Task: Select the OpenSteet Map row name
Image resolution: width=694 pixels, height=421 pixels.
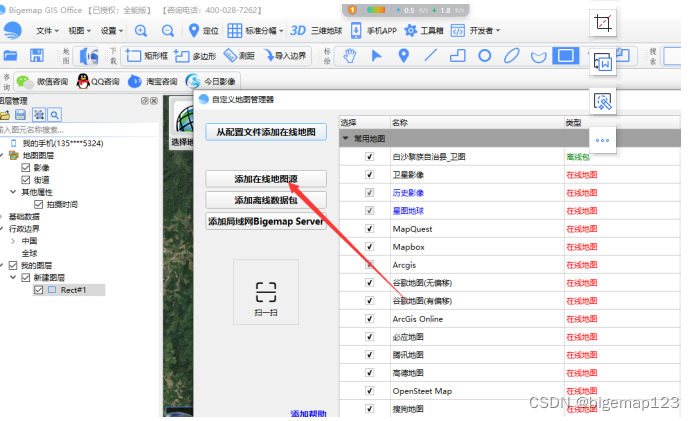Action: point(422,391)
